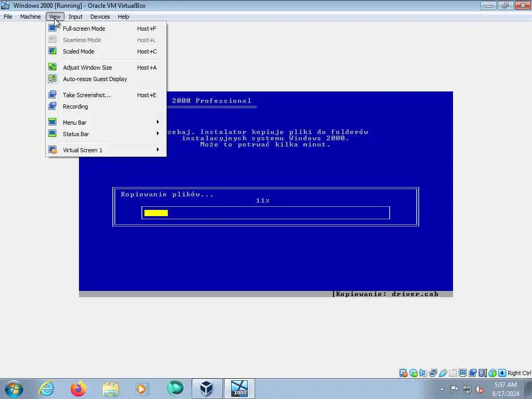Click the audio indicator icon in status bar
Image resolution: width=532 pixels, height=399 pixels.
423,373
